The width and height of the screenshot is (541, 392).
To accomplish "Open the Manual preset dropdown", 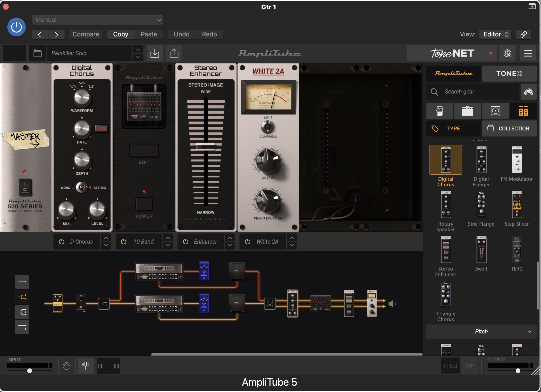I will (98, 20).
